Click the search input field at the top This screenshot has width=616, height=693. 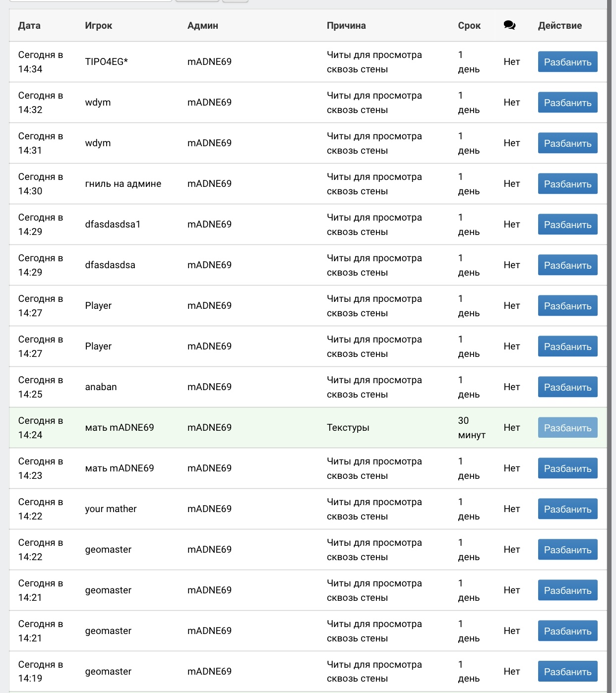(x=90, y=0)
